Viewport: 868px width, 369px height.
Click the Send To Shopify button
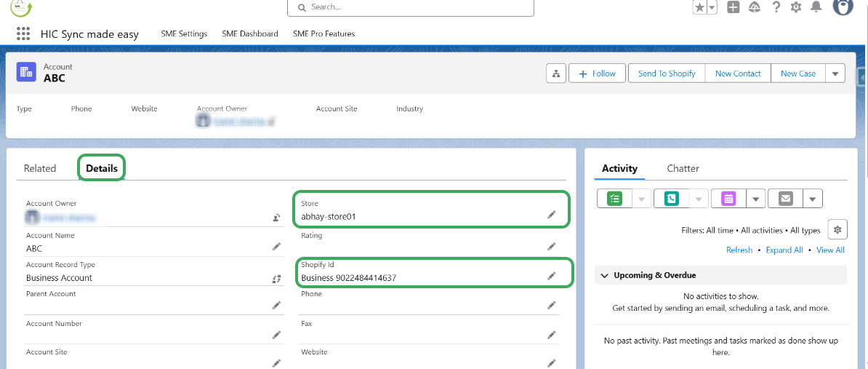click(x=667, y=73)
